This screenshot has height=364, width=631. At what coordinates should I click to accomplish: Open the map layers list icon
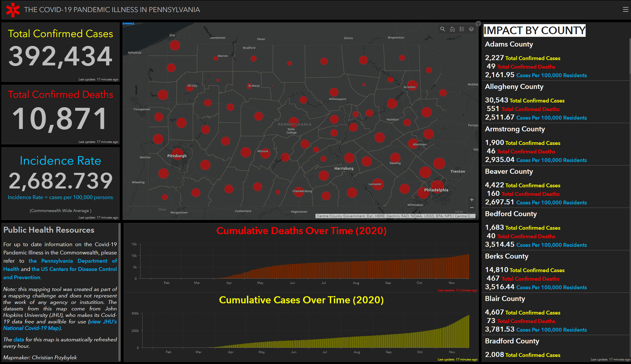pyautogui.click(x=471, y=29)
